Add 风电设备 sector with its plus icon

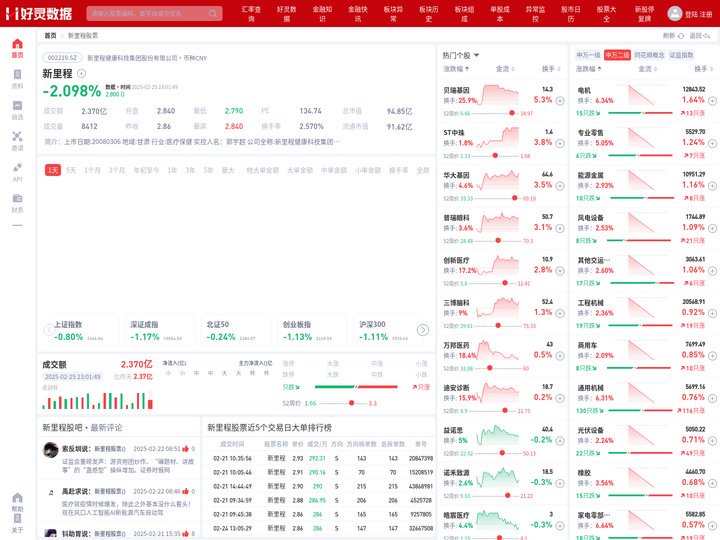pyautogui.click(x=712, y=228)
